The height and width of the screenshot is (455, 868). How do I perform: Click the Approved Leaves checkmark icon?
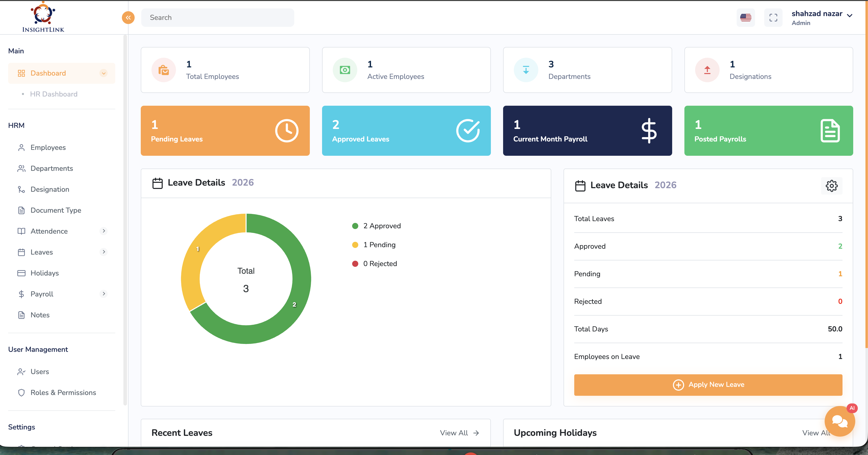(468, 130)
